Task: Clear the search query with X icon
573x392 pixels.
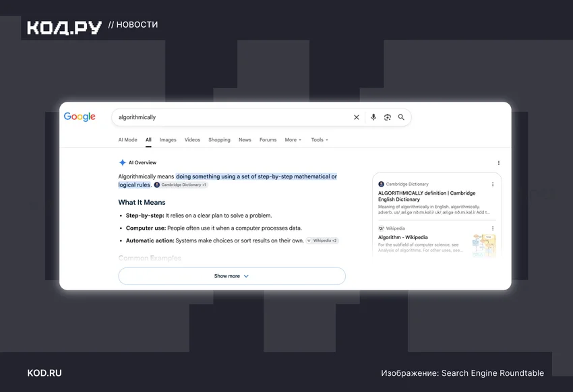Action: (x=357, y=117)
